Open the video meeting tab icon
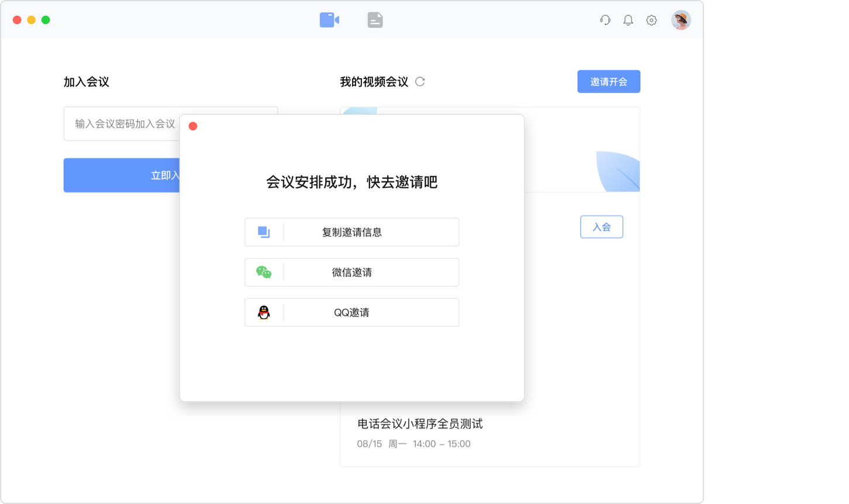 (x=329, y=20)
